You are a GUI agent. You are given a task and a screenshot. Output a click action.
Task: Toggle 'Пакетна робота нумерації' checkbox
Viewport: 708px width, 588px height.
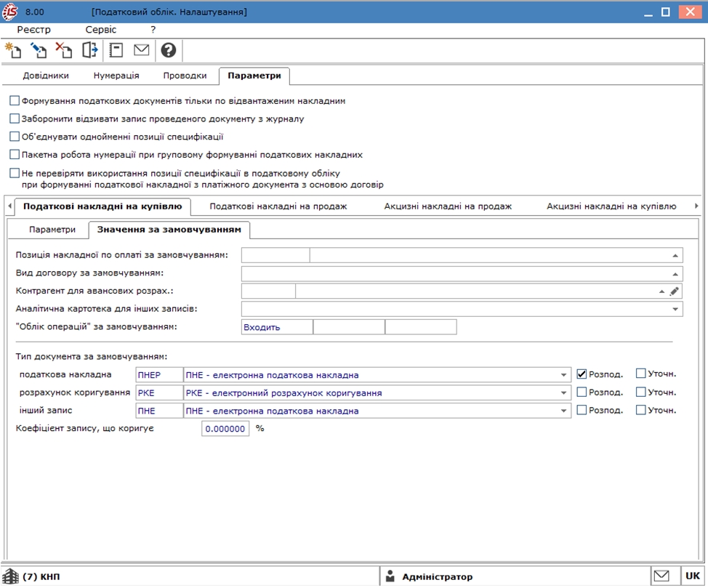pos(15,155)
